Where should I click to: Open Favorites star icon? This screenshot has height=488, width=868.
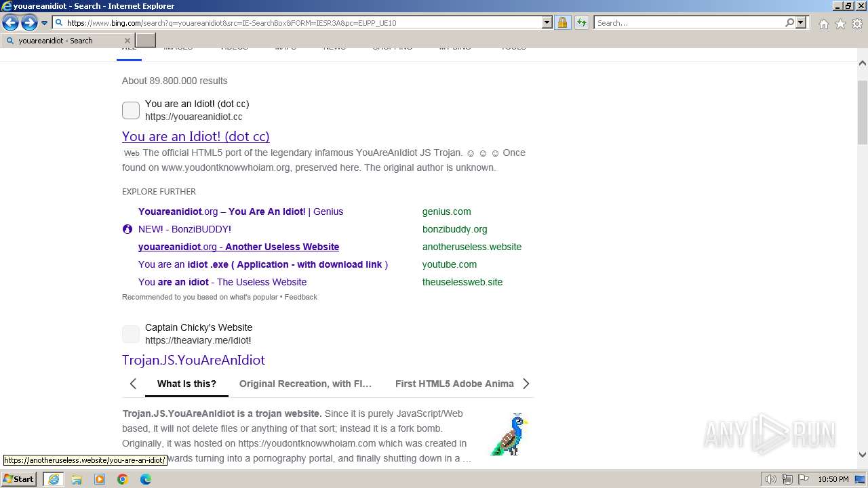[840, 24]
